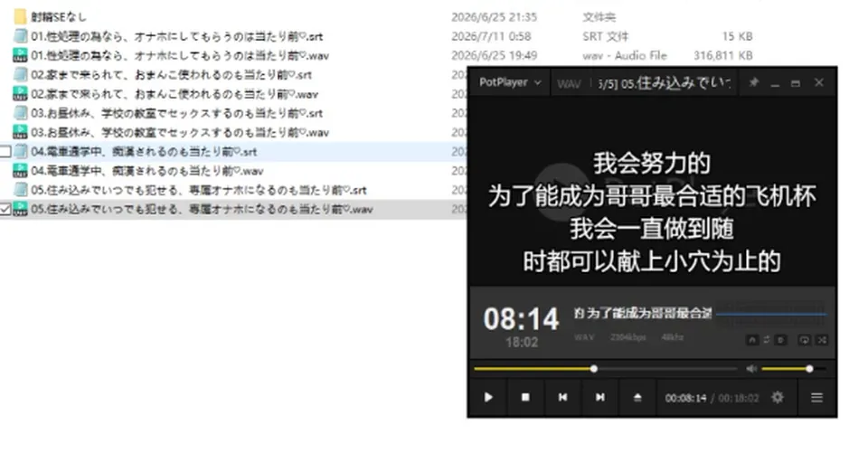This screenshot has width=868, height=473.
Task: Click the type cell "文件夹"
Action: click(599, 17)
